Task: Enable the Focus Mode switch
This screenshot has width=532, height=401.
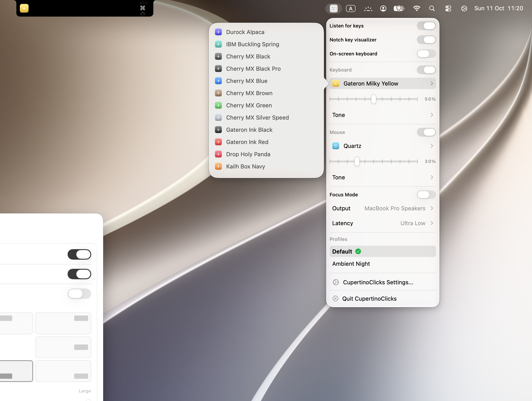Action: click(x=426, y=195)
